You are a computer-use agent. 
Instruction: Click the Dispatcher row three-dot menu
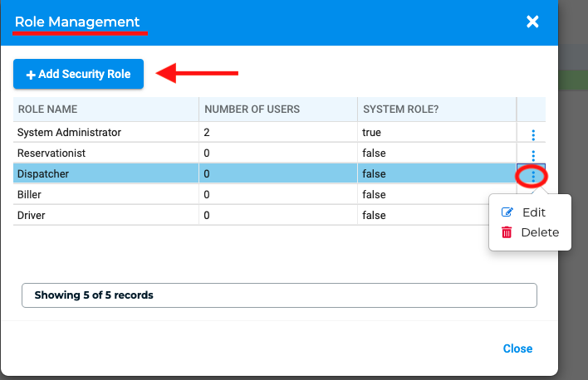click(x=533, y=176)
